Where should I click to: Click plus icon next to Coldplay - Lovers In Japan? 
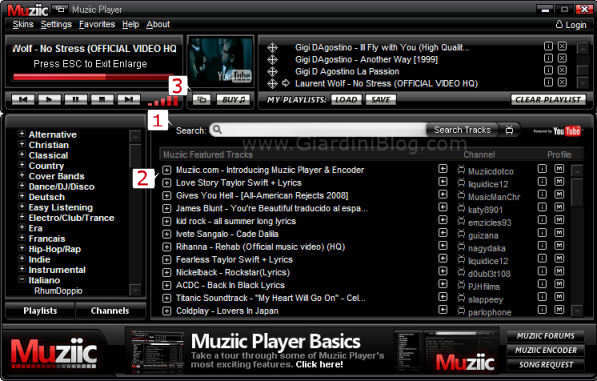(166, 311)
